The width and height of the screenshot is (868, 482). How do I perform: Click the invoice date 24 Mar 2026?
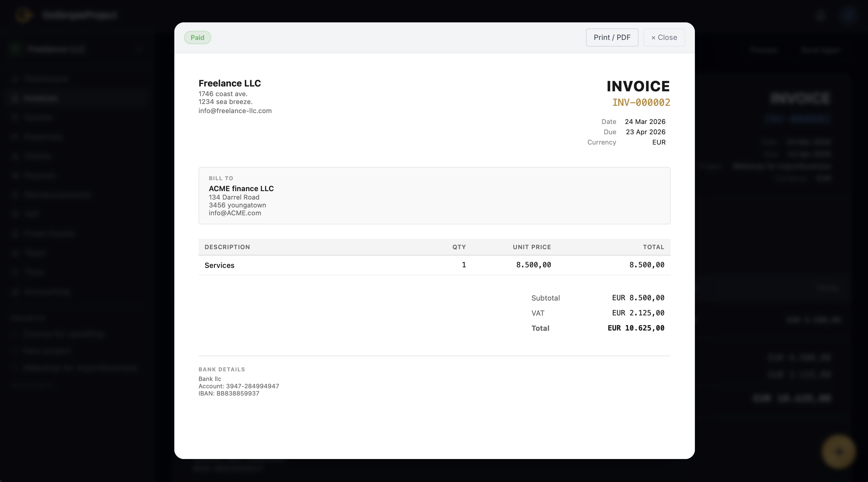(645, 122)
